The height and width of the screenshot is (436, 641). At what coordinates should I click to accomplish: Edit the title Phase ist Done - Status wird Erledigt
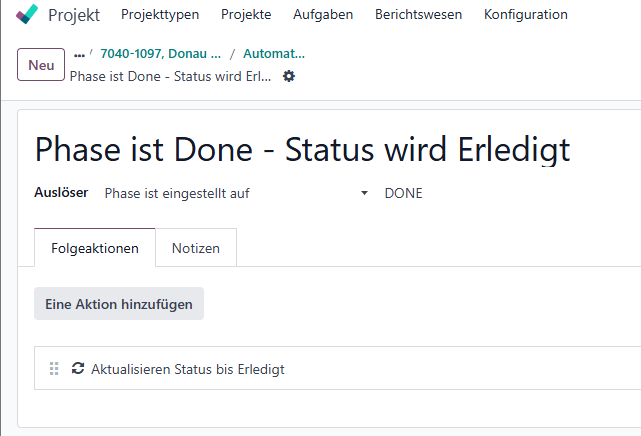(303, 150)
